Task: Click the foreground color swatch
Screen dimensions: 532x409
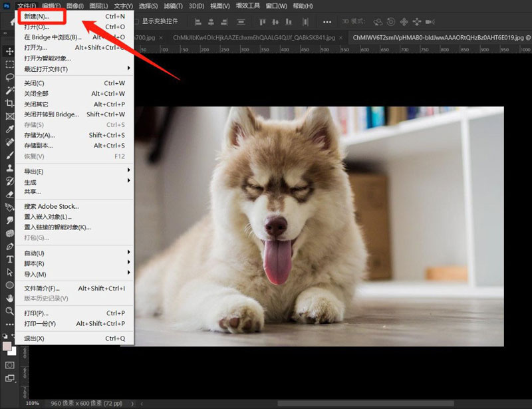Action: (x=7, y=346)
